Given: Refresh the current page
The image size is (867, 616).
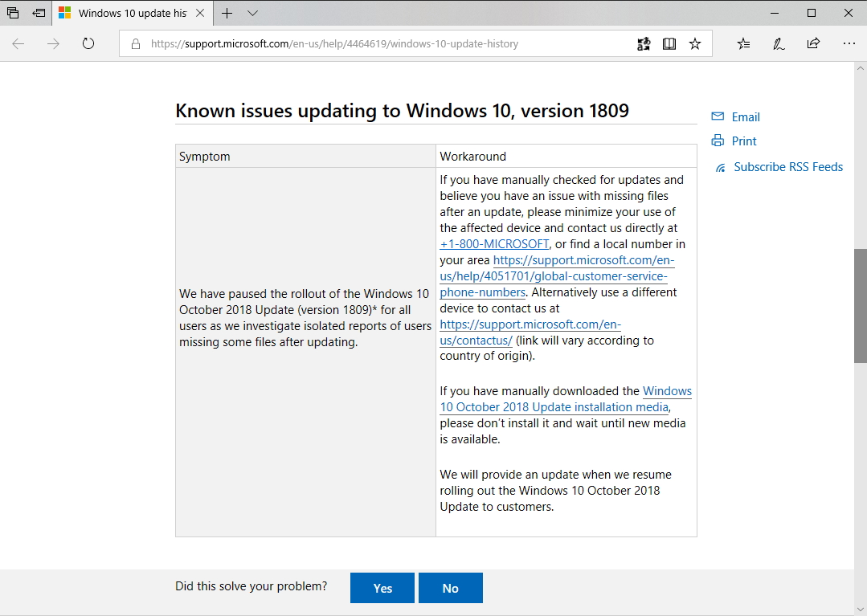Looking at the screenshot, I should click(88, 44).
